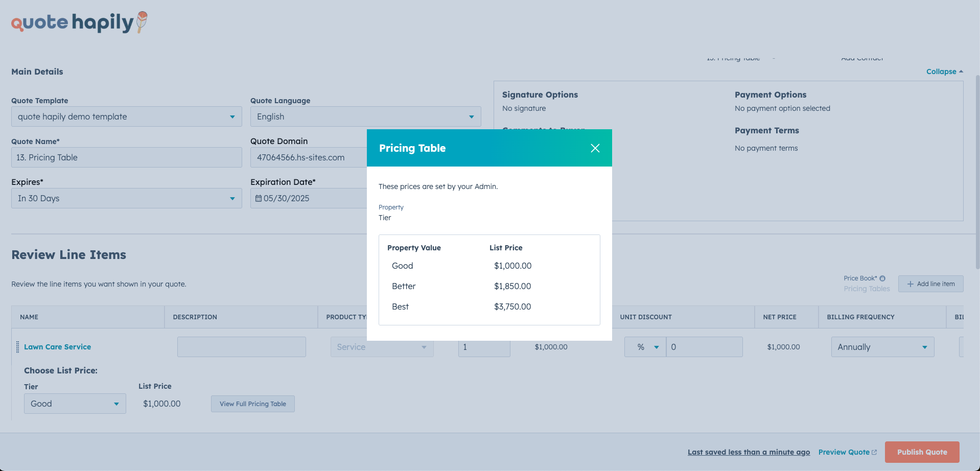The height and width of the screenshot is (471, 980).
Task: Click the external link icon next to Preview Quote
Action: tap(874, 452)
